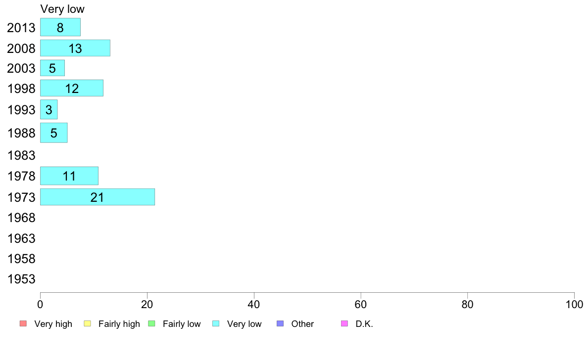Click the Other blue legend swatch
This screenshot has height=364, width=588.
click(280, 323)
